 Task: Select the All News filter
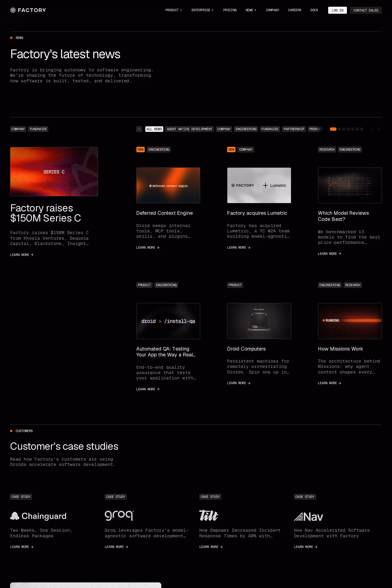(x=154, y=129)
